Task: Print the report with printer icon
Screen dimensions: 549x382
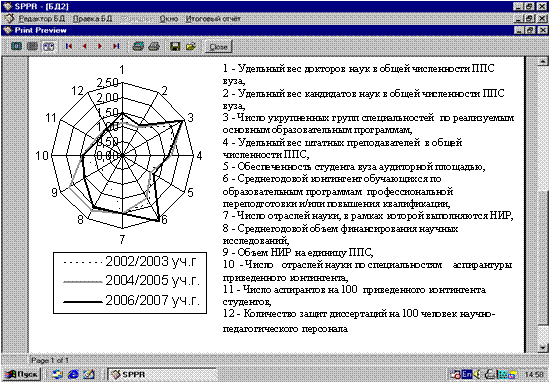Action: tap(154, 46)
